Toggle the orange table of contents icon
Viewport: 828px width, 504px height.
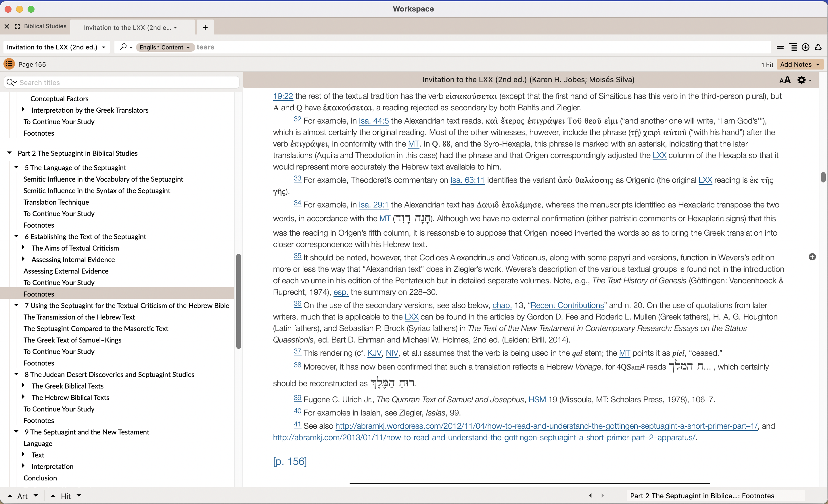pyautogui.click(x=9, y=64)
